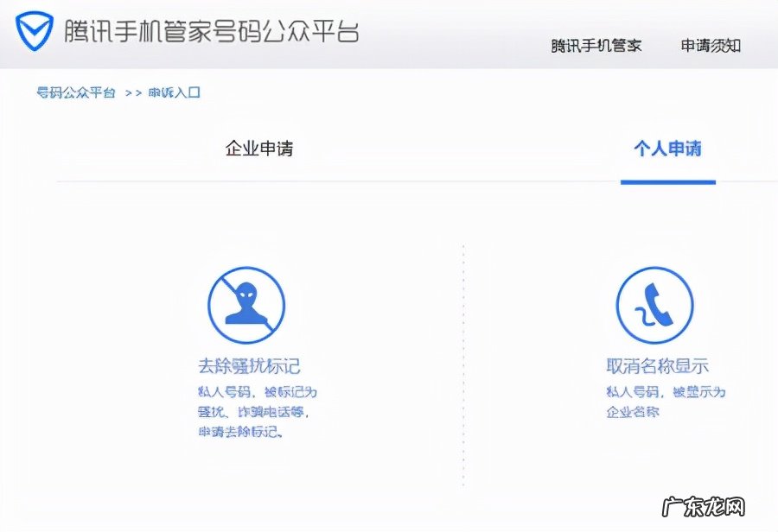Switch to the 企业申请 tab

tap(259, 149)
